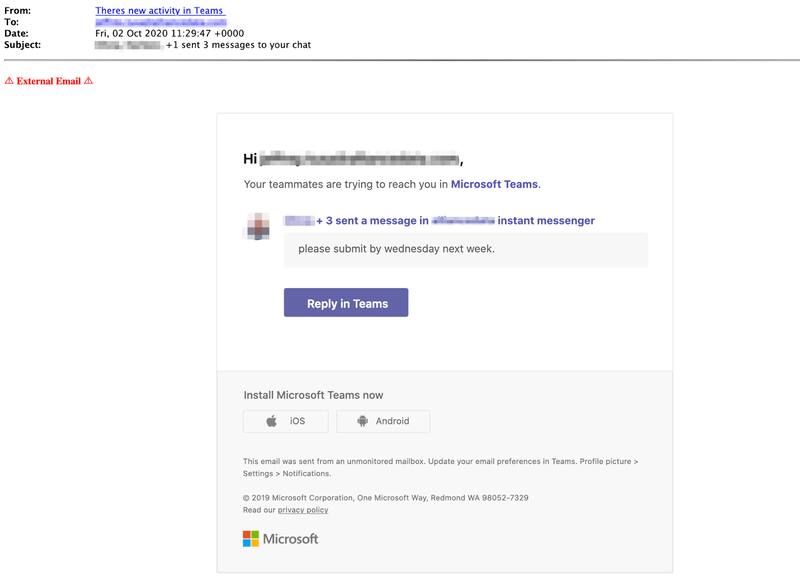
Task: Click the red External Email warning text
Action: coord(48,81)
